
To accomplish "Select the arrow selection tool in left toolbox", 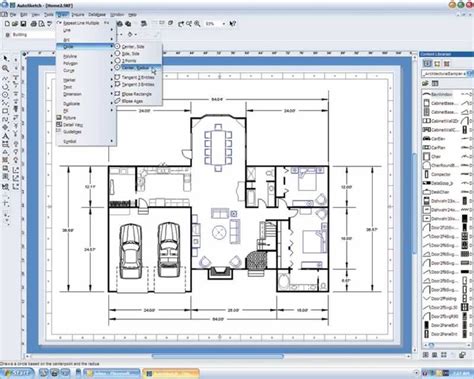I will (6, 59).
